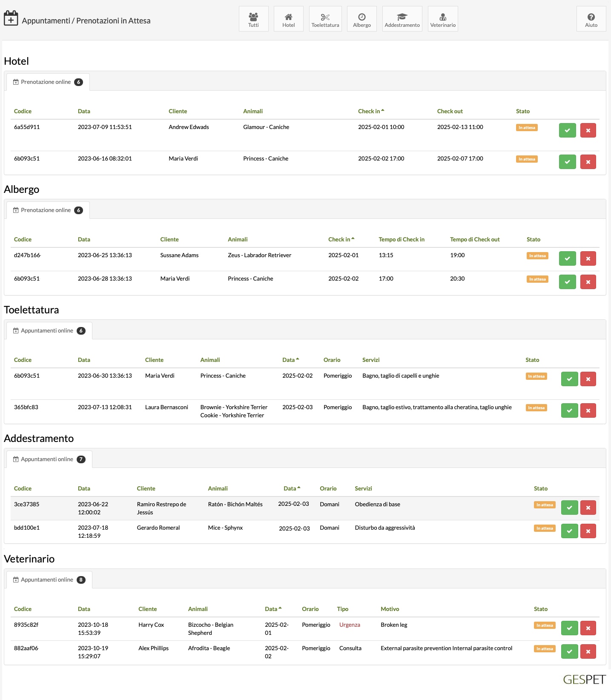Cancel Maria Verdi hotel reservation 2025-02-07
The height and width of the screenshot is (700, 611).
(588, 162)
